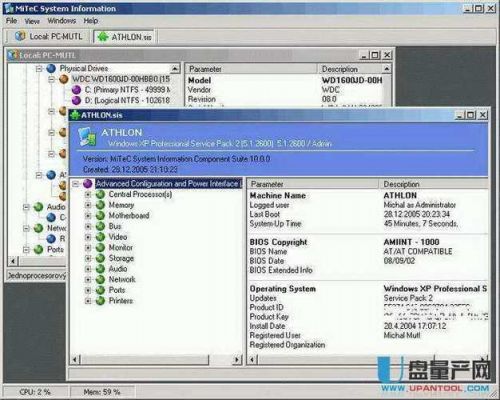This screenshot has height=400, width=500.
Task: Expand the Motherboard tree node
Action: tap(88, 216)
